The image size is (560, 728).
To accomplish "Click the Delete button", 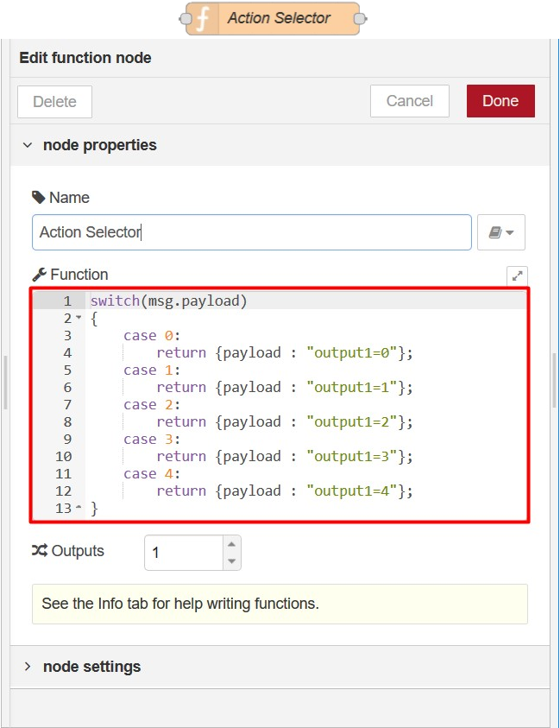I will point(54,101).
